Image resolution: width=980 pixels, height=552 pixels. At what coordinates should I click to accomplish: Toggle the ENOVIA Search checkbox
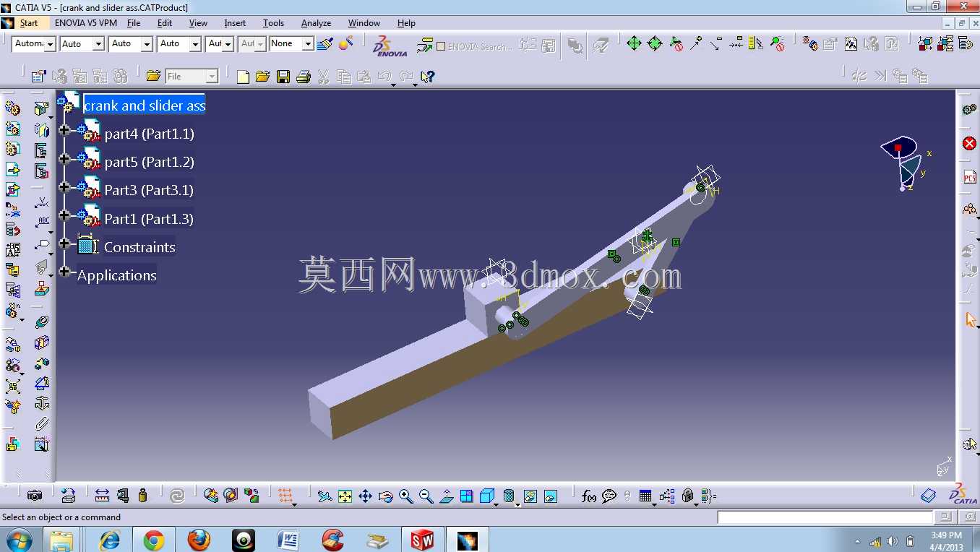click(x=441, y=46)
